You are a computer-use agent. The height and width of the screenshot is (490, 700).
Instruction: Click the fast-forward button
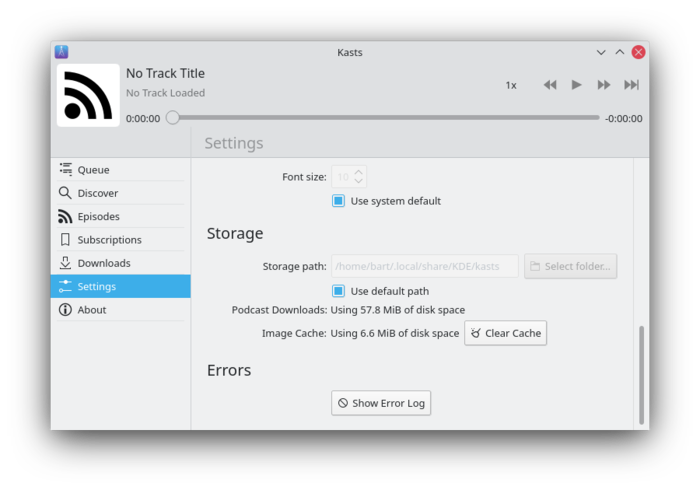[x=604, y=85]
